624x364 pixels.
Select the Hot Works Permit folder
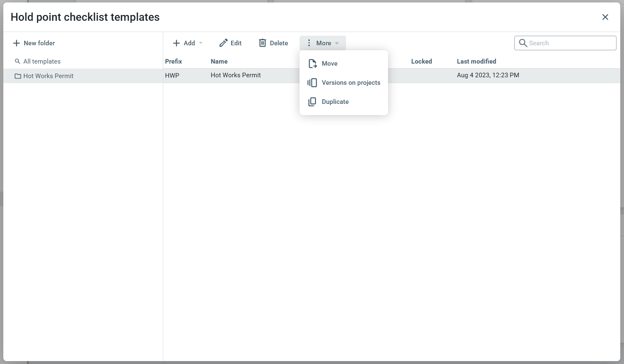tap(48, 76)
